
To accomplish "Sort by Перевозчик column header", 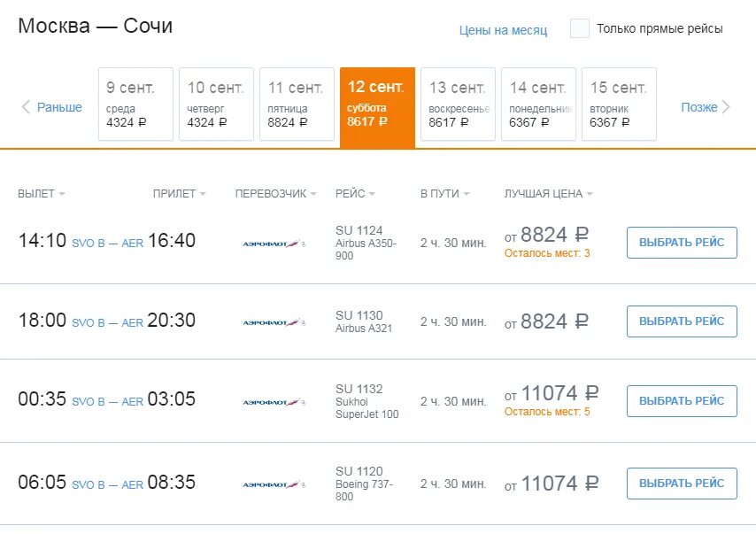I will tap(274, 194).
